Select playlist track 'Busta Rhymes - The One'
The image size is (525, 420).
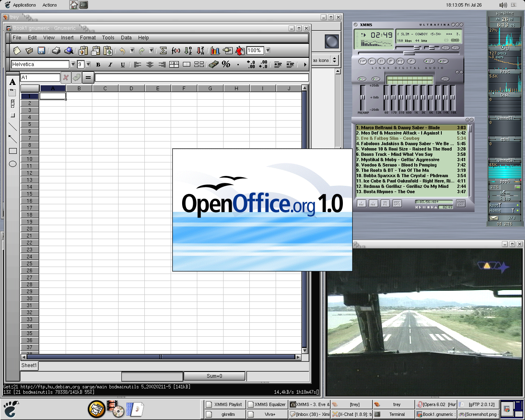(x=411, y=192)
